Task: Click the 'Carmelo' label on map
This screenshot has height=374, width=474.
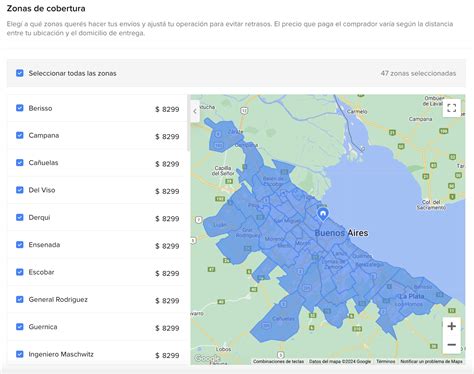Action: pyautogui.click(x=357, y=111)
